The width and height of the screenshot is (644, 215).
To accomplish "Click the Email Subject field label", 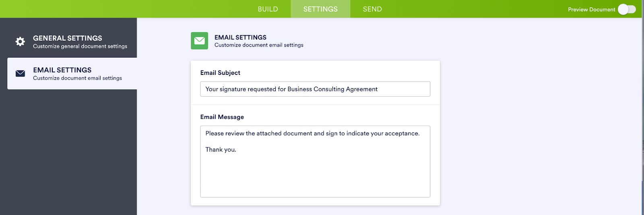I will (220, 73).
